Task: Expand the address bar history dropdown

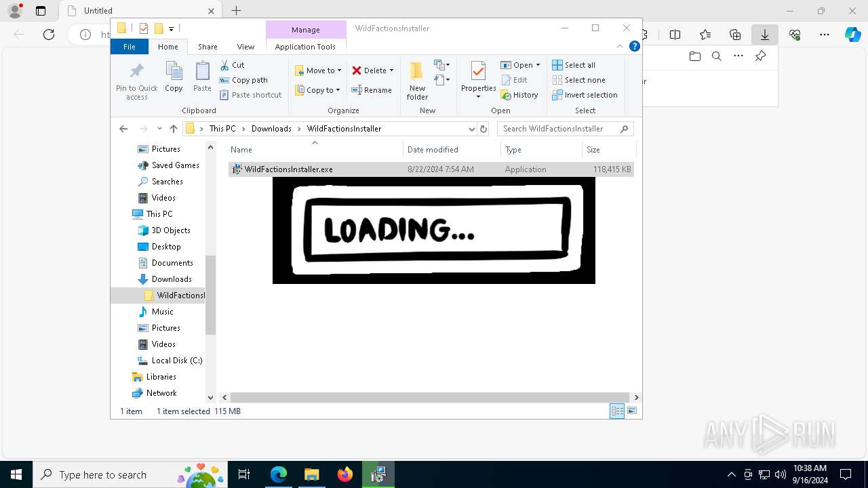Action: [x=472, y=129]
